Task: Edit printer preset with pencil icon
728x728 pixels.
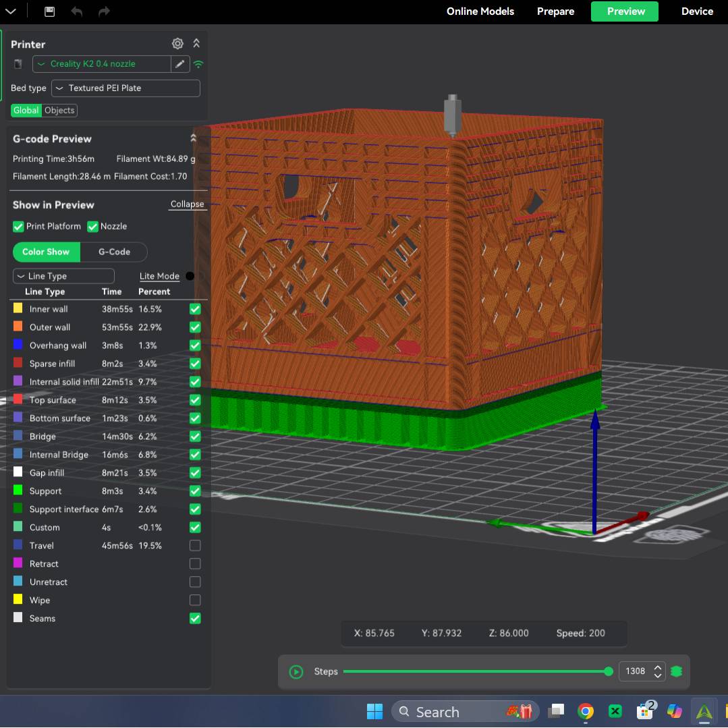Action: 179,64
